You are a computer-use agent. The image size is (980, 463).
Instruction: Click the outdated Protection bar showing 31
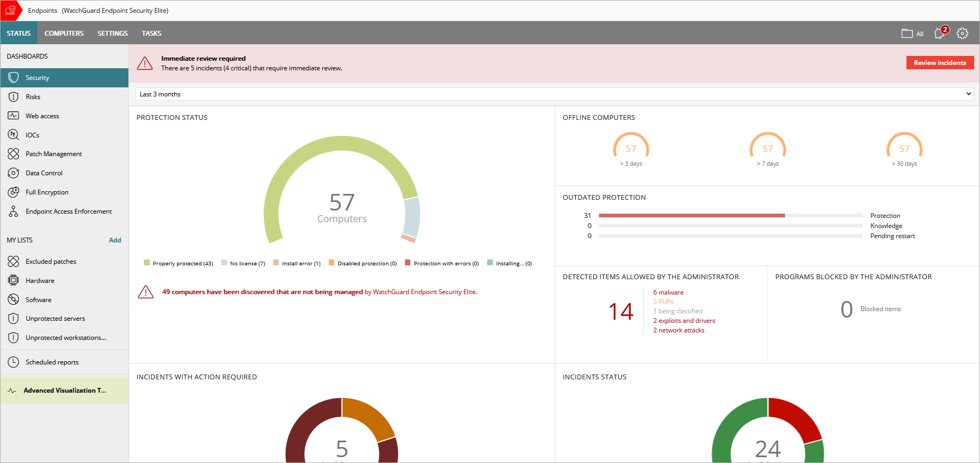tap(731, 216)
